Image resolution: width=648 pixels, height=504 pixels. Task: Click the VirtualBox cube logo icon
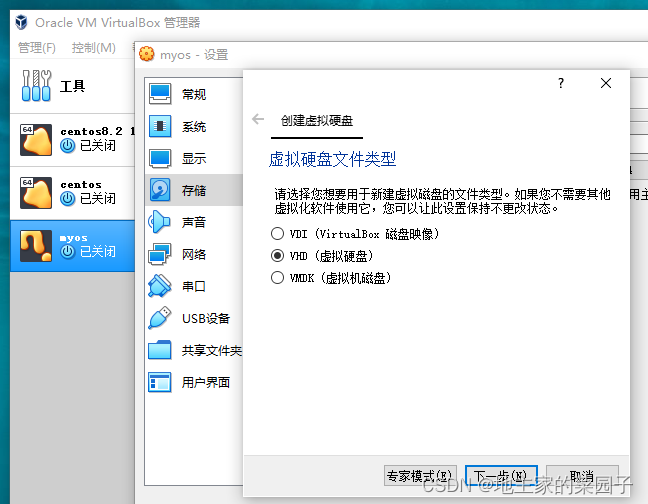point(21,22)
